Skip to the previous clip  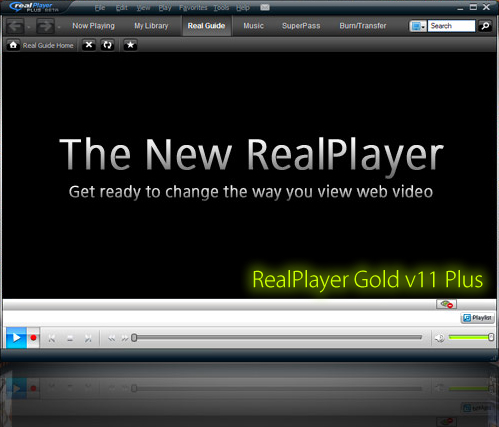coord(52,339)
